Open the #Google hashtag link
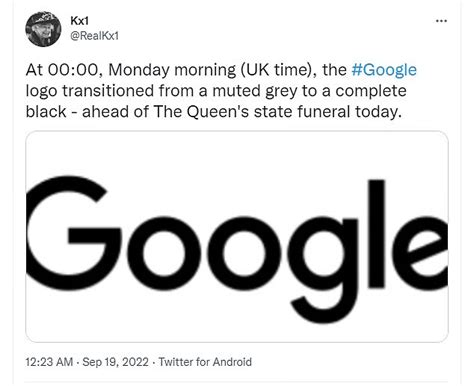 coord(384,70)
